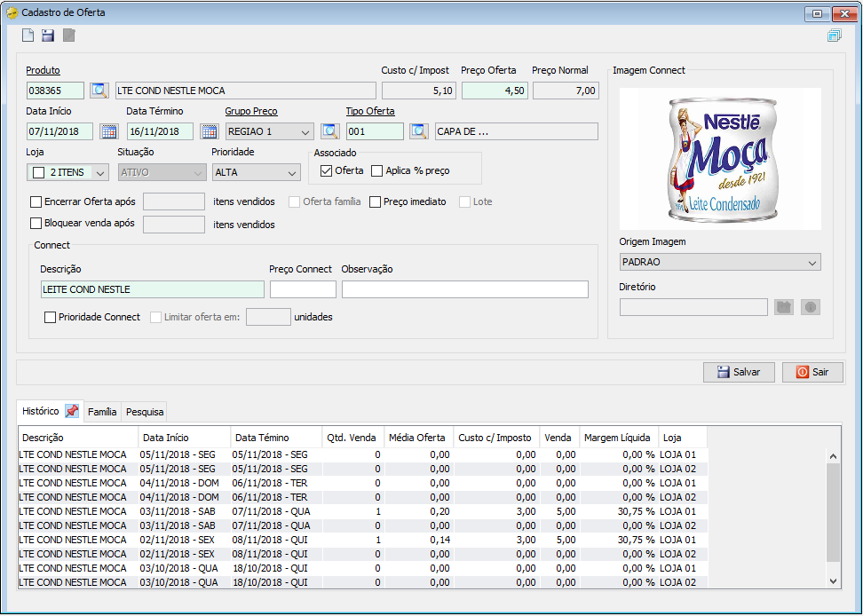Image resolution: width=863 pixels, height=616 pixels.
Task: Click the Connect Descrição field
Action: 153,289
